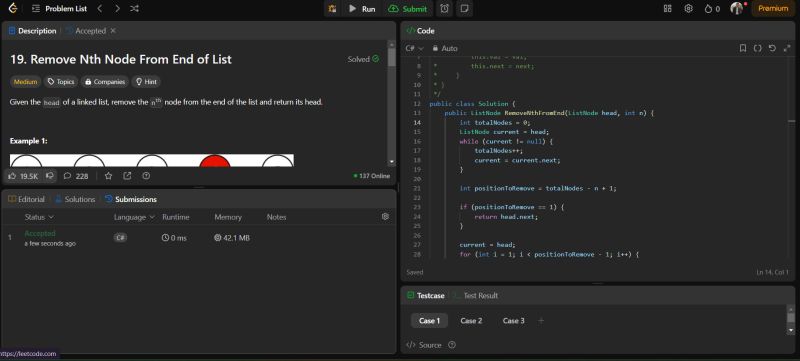Open submissions table settings gear
800x361 pixels.
tap(385, 217)
